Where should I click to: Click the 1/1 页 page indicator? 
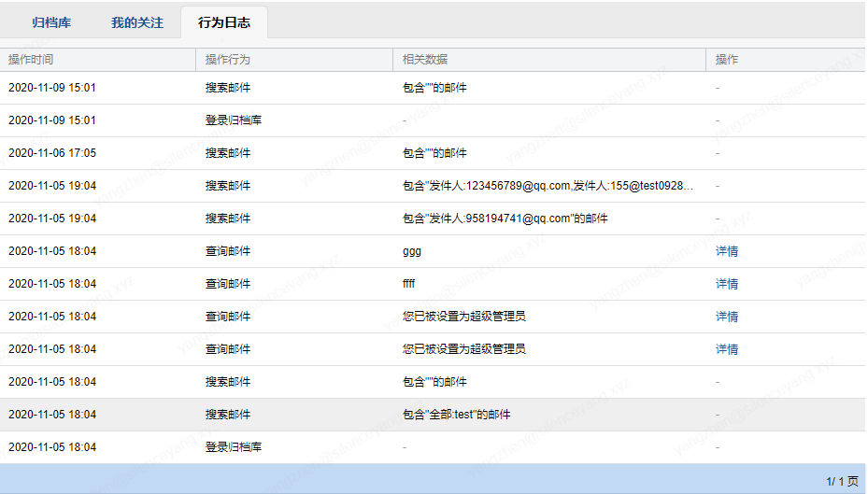(842, 481)
